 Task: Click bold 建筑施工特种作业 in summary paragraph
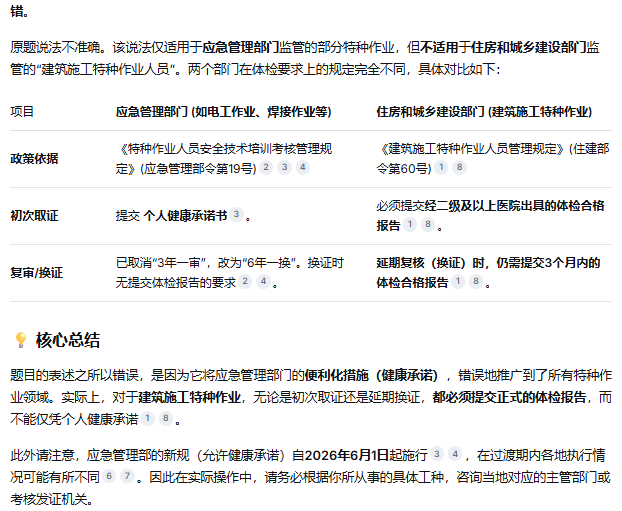(189, 397)
